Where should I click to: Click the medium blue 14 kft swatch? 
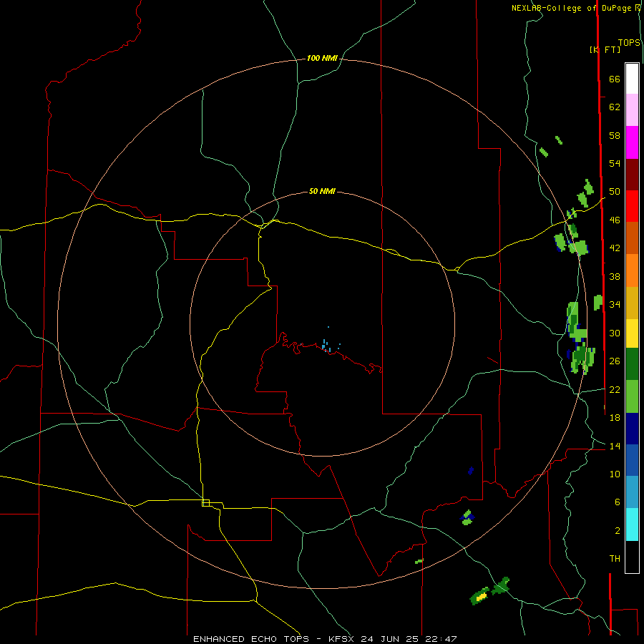pos(632,461)
